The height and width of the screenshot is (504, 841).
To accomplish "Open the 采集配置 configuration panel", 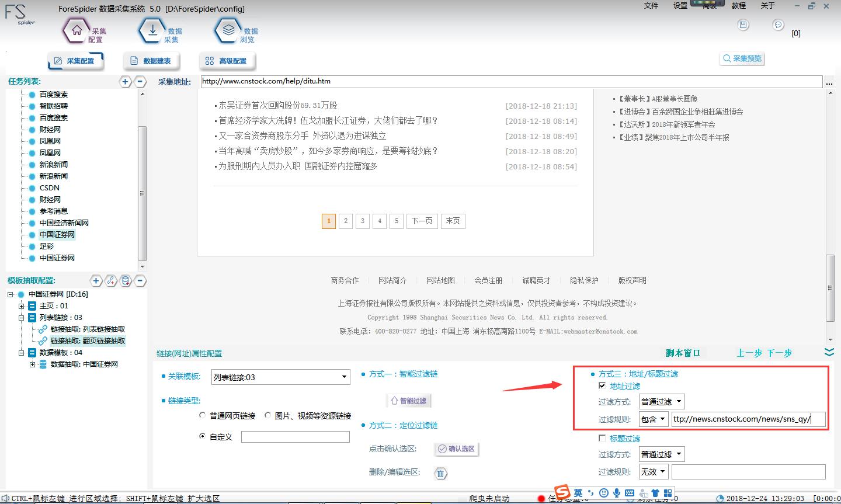I will 75,60.
